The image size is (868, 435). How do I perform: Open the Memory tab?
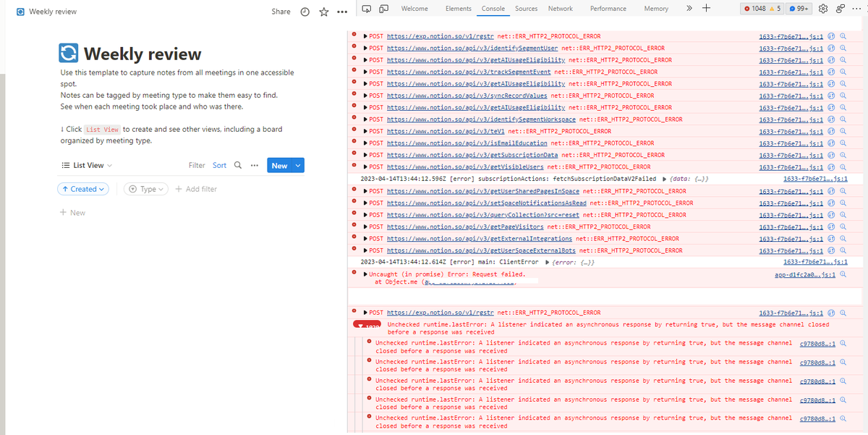[x=656, y=9]
